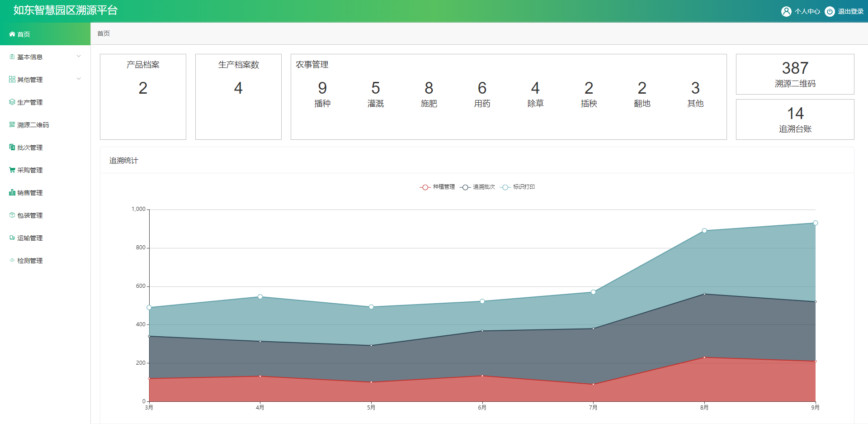Click the 追溯台账 14 stat card
The image size is (868, 424).
click(x=795, y=119)
